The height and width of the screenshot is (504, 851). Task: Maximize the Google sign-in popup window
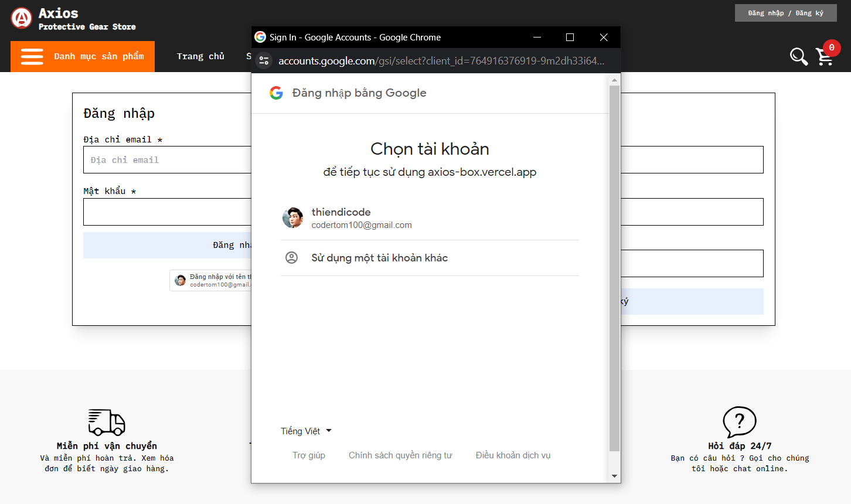point(570,37)
